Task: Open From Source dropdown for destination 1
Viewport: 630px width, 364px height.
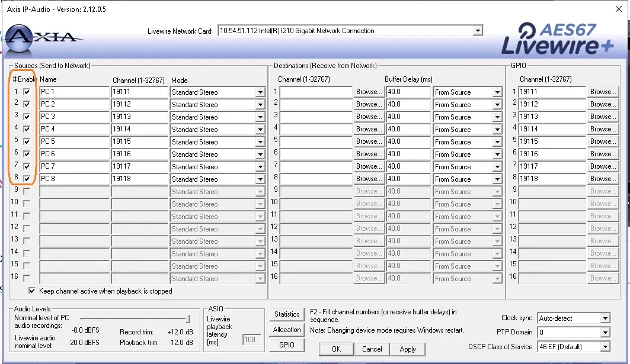Action: pyautogui.click(x=497, y=92)
